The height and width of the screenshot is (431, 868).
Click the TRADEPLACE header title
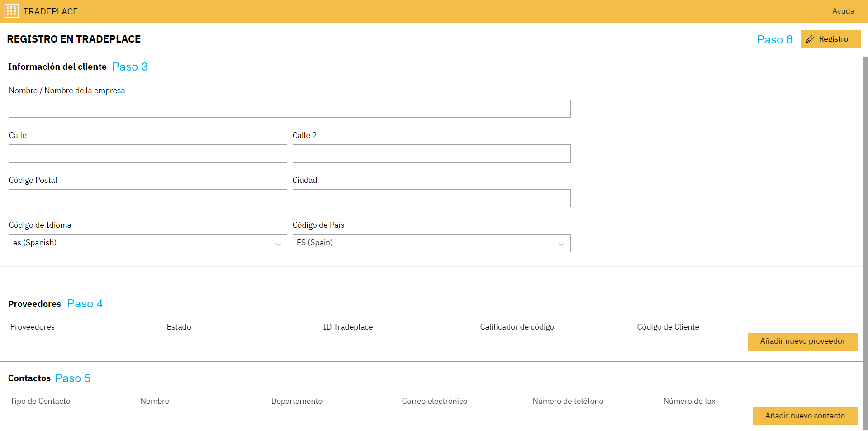[x=51, y=11]
